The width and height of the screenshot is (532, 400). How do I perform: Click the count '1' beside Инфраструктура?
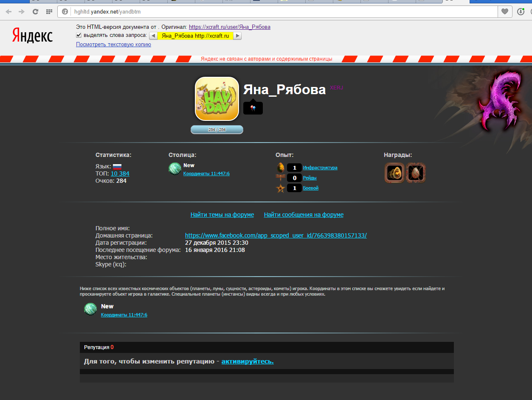click(x=294, y=168)
